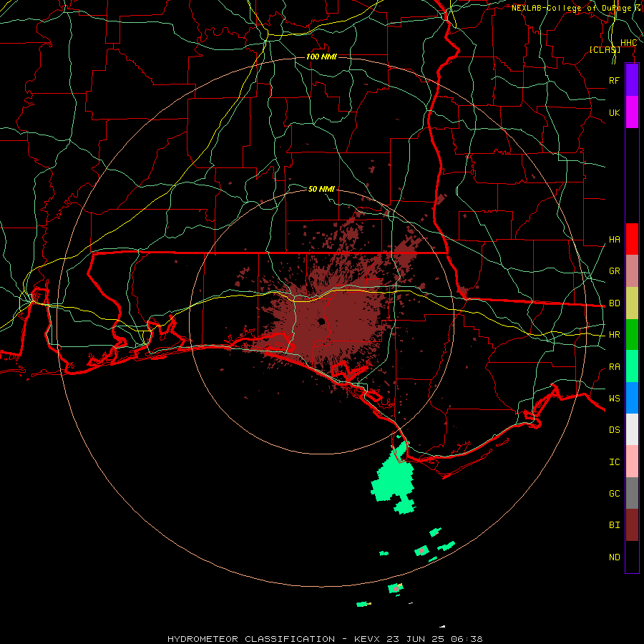Click the ND legend label
644x644 pixels.
(614, 557)
